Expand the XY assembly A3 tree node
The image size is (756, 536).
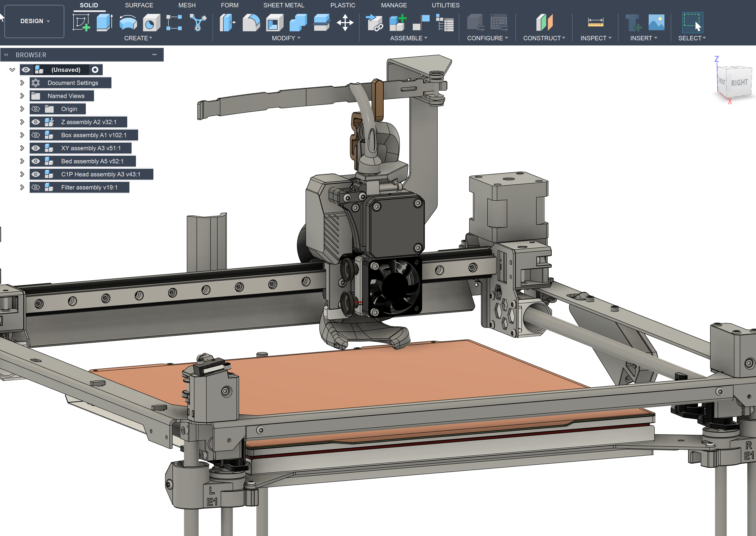pos(22,148)
